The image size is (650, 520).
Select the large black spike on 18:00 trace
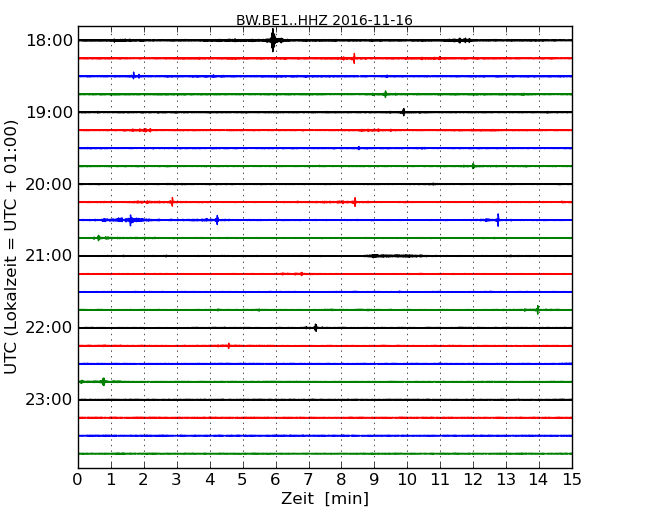[x=273, y=40]
